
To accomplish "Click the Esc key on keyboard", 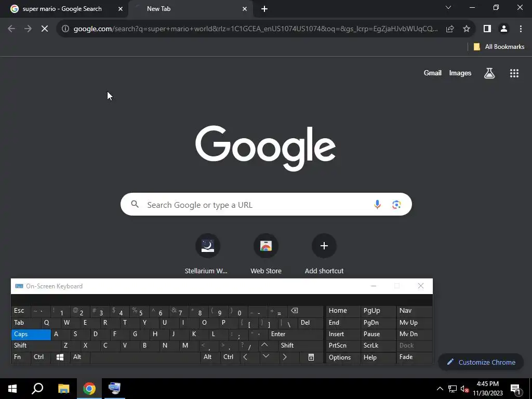I will pyautogui.click(x=21, y=311).
